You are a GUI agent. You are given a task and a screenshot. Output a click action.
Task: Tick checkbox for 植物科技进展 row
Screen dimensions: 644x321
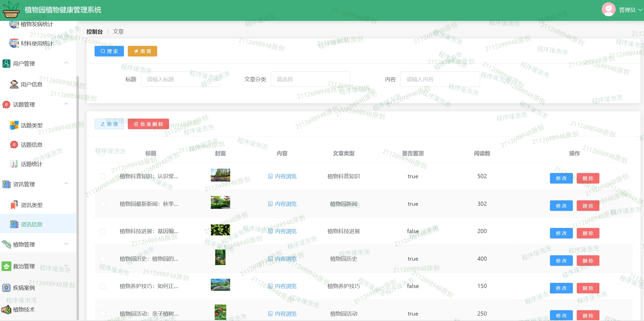coord(103,231)
